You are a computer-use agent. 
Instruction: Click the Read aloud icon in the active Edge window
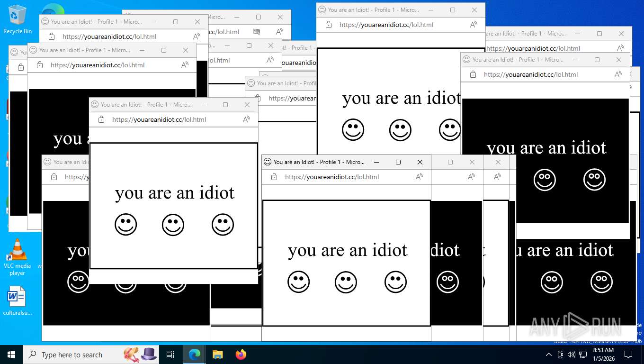(x=419, y=177)
